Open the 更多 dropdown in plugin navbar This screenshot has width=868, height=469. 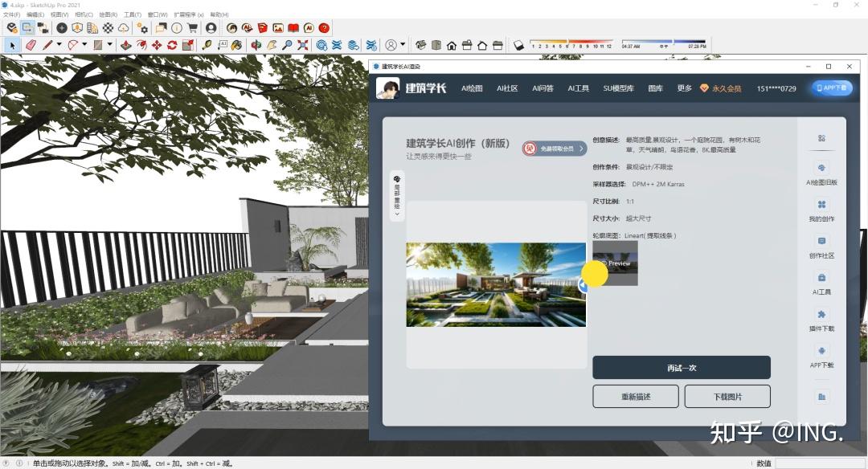click(x=684, y=88)
